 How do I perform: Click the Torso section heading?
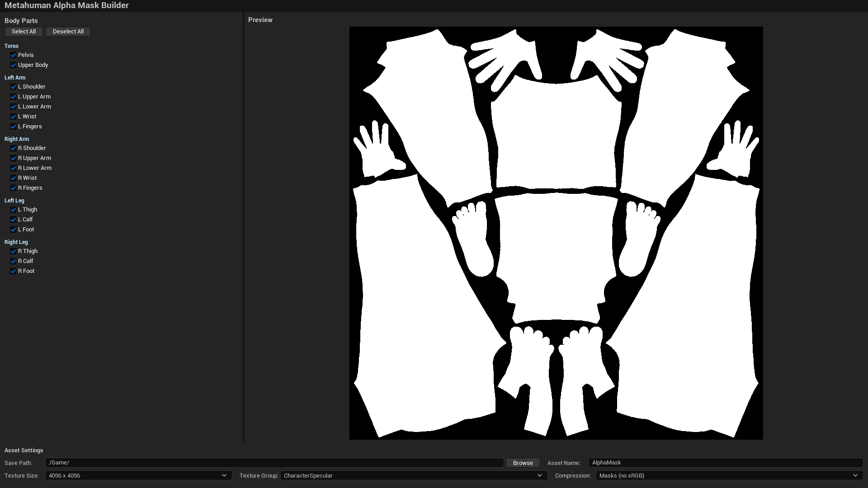(x=11, y=46)
